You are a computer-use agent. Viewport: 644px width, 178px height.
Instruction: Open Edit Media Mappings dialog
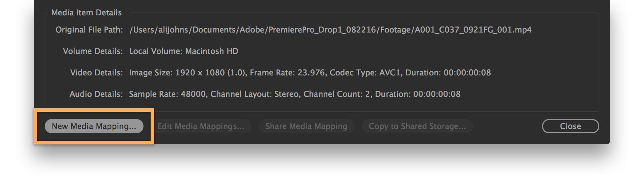pyautogui.click(x=201, y=126)
